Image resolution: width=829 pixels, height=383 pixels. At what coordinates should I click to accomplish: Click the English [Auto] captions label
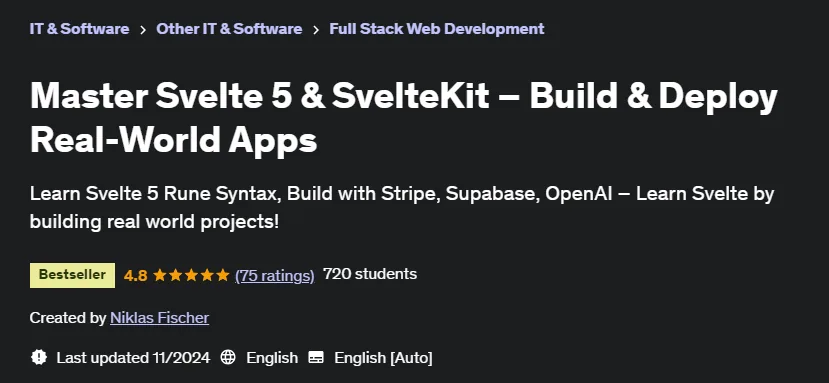tap(383, 358)
